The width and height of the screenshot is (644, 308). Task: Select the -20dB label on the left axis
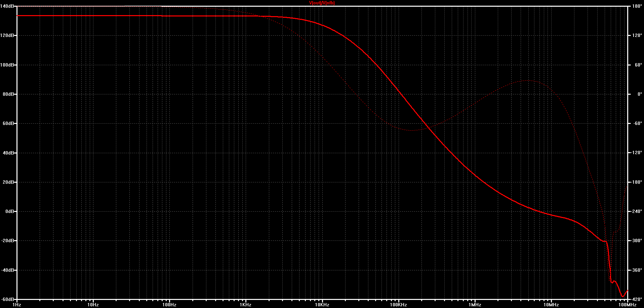pos(7,241)
